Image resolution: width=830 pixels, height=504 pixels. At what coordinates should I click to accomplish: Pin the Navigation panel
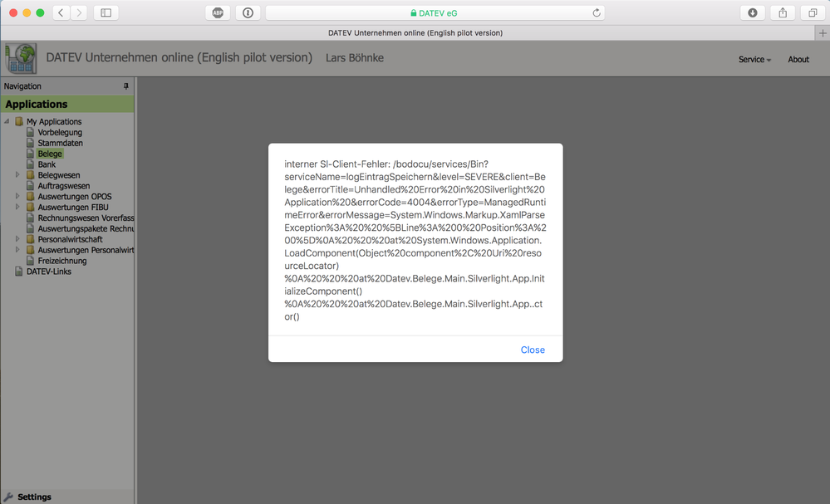126,86
